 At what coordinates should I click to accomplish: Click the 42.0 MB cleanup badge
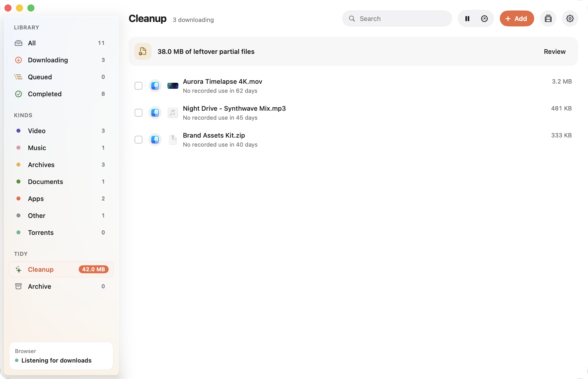point(94,270)
